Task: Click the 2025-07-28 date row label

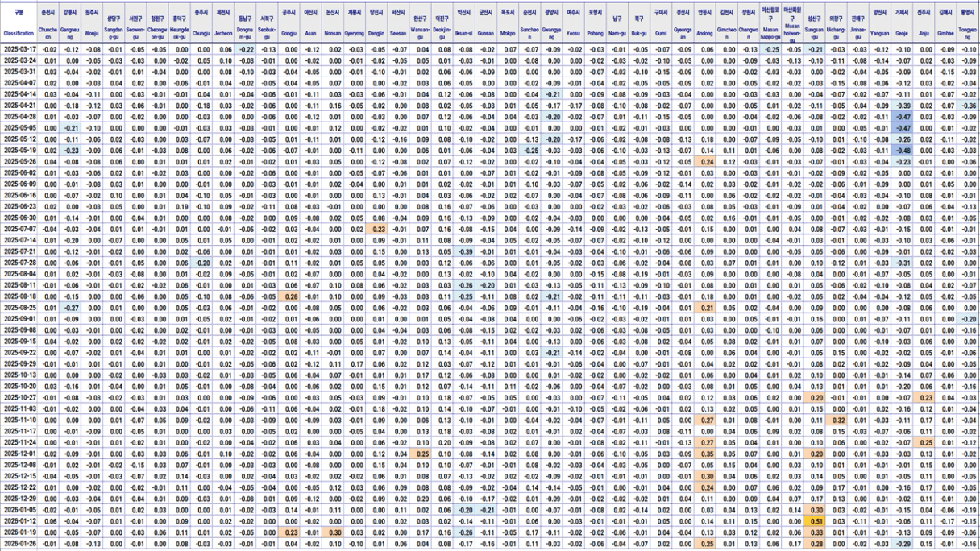Action: coord(19,263)
